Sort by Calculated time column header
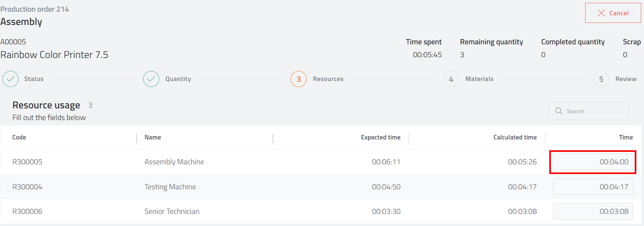 (515, 137)
